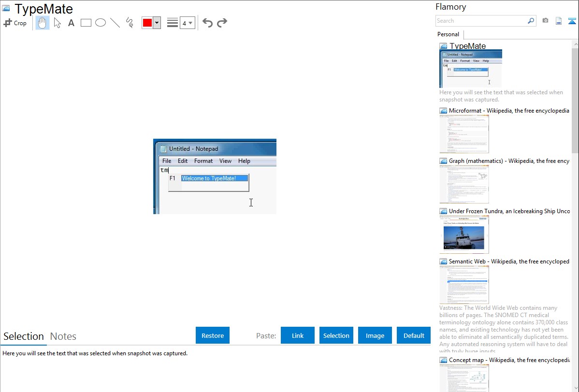Click the Image paste button
The width and height of the screenshot is (579, 392).
(375, 335)
